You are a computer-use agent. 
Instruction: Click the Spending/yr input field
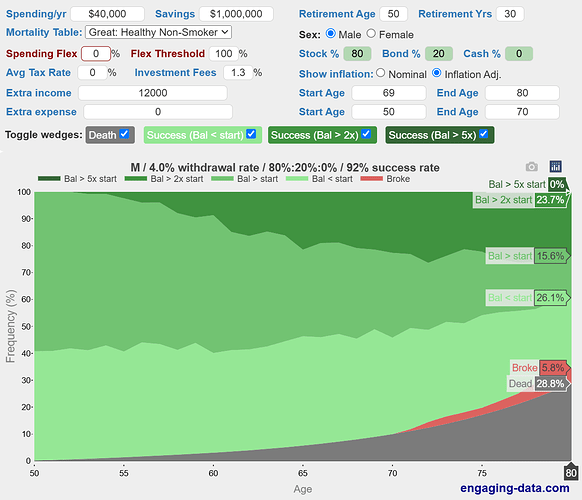coord(107,14)
